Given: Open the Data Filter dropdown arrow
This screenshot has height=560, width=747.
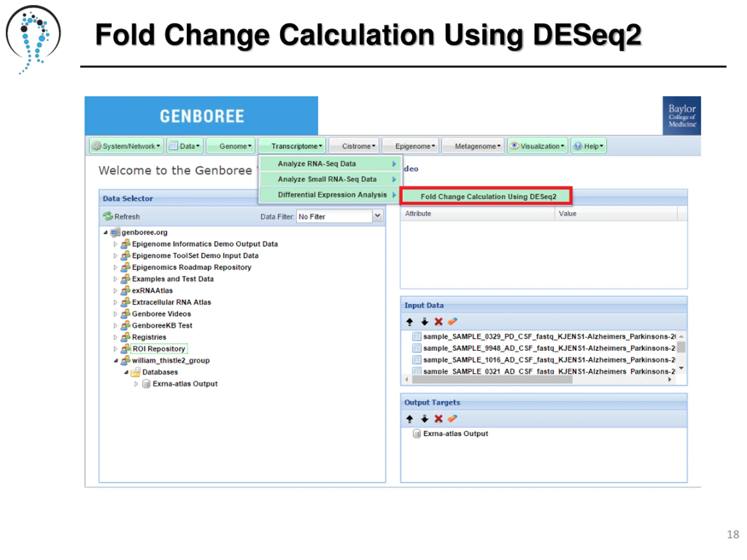Looking at the screenshot, I should (x=378, y=216).
